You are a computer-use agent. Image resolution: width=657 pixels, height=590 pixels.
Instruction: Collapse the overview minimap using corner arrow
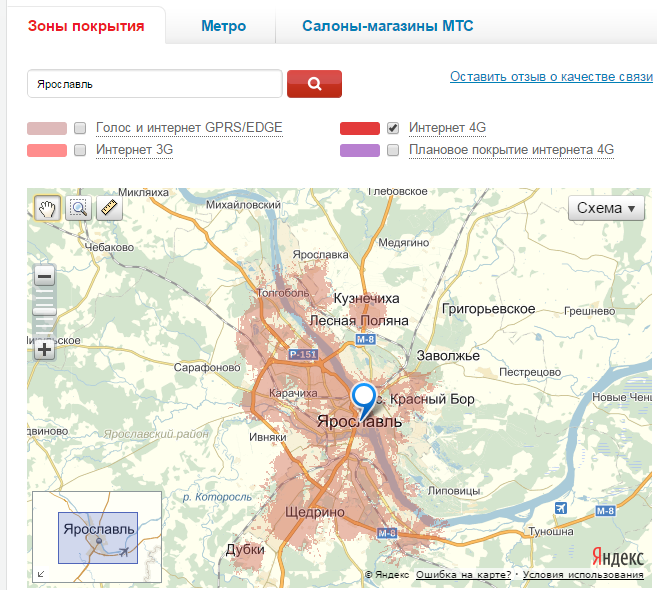click(x=40, y=574)
